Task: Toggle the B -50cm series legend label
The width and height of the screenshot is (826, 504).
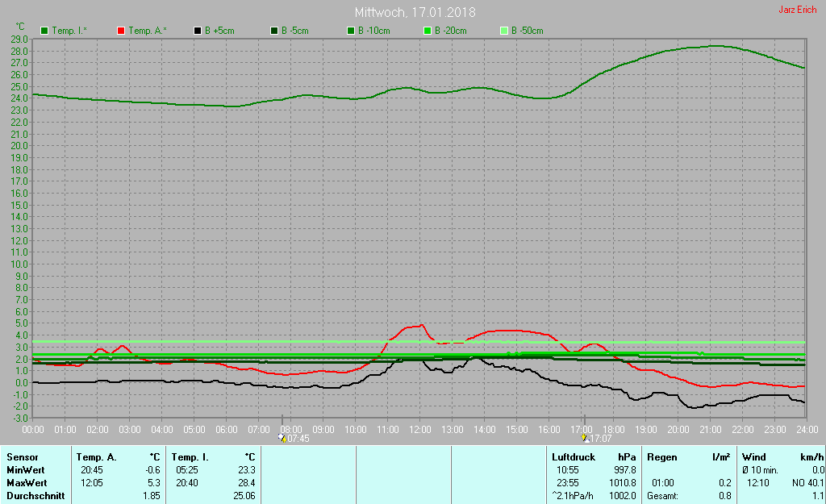Action: pyautogui.click(x=527, y=31)
